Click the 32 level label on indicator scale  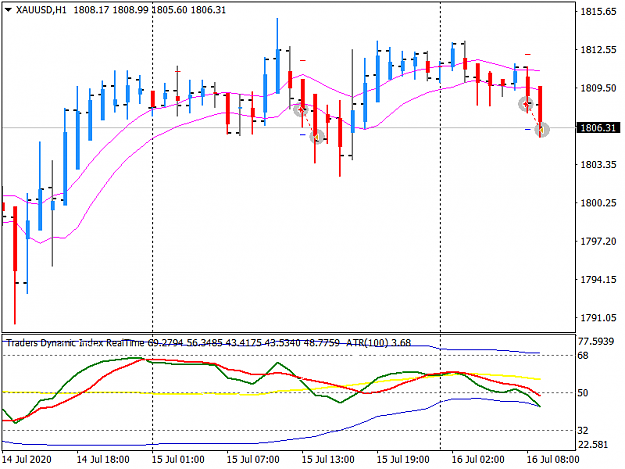583,431
